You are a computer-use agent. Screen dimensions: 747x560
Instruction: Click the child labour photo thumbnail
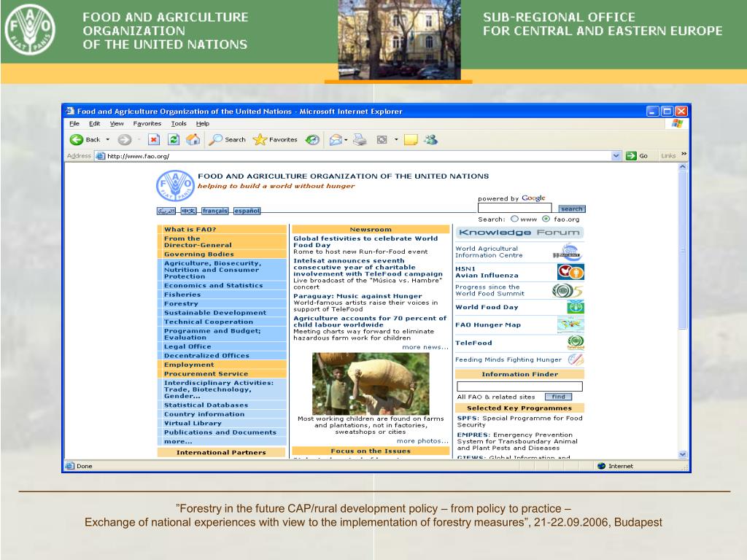tap(371, 384)
